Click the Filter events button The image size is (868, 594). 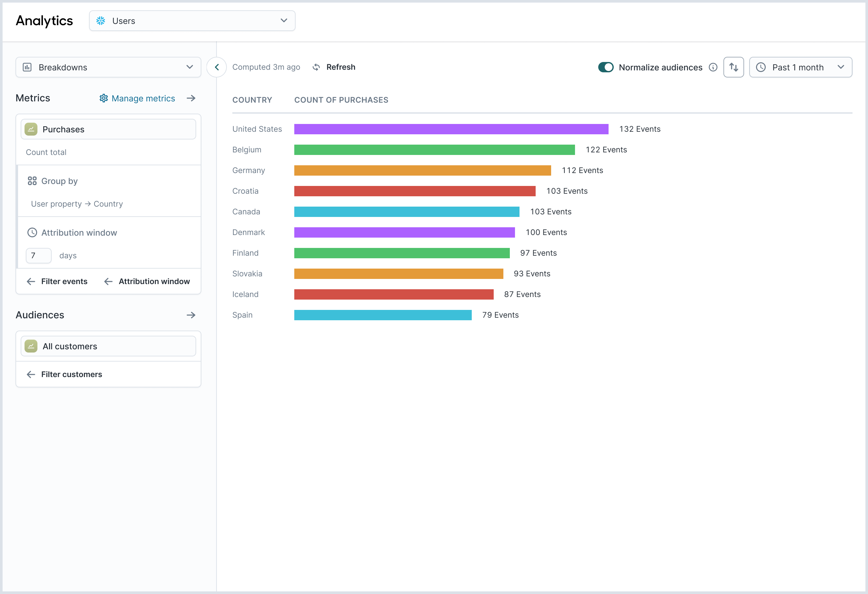57,281
